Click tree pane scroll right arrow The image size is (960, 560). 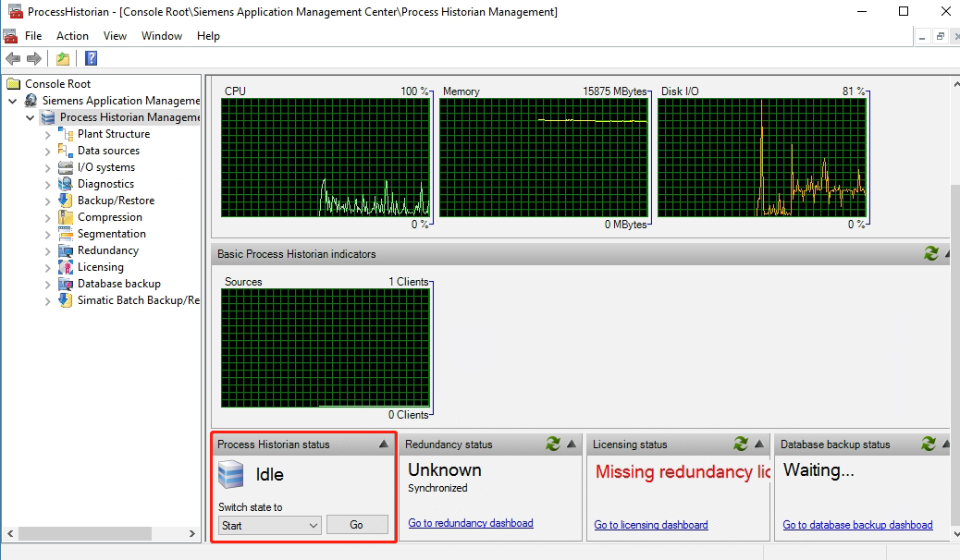(192, 534)
